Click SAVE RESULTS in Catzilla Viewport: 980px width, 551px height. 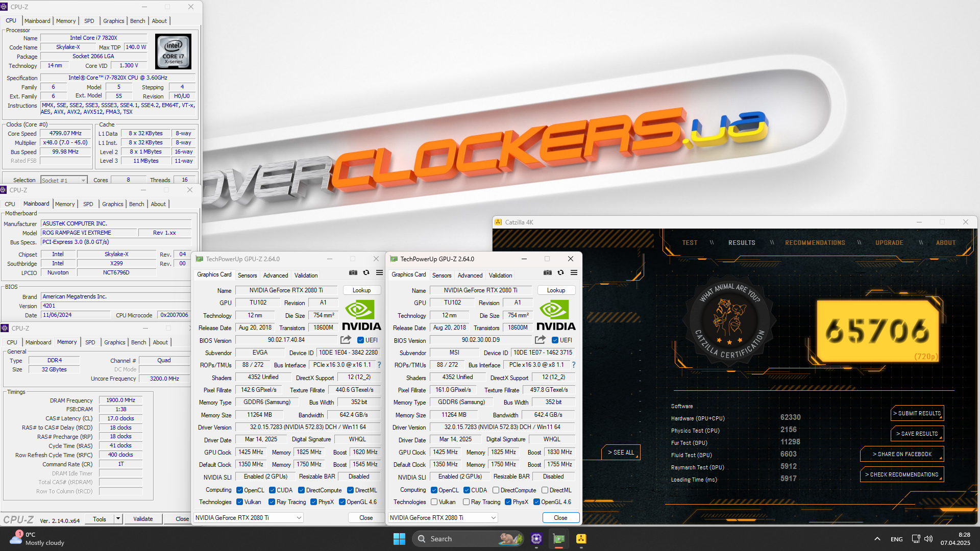[917, 434]
